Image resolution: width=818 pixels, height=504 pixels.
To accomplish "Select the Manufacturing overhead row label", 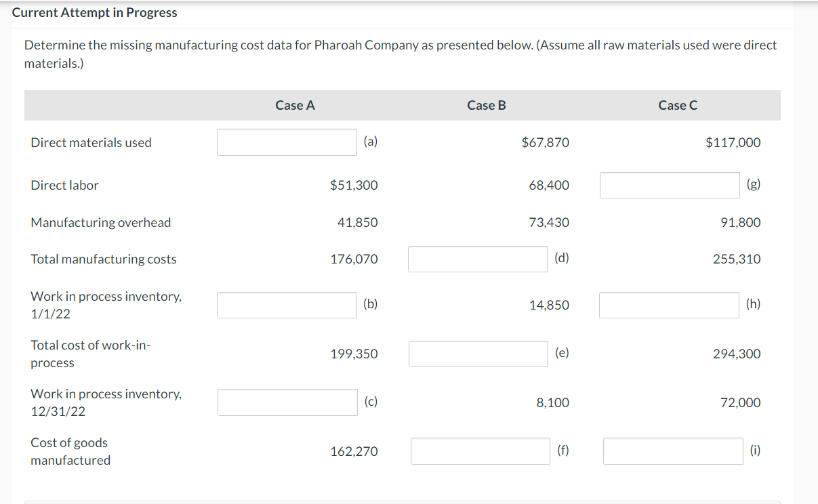I will click(x=100, y=222).
